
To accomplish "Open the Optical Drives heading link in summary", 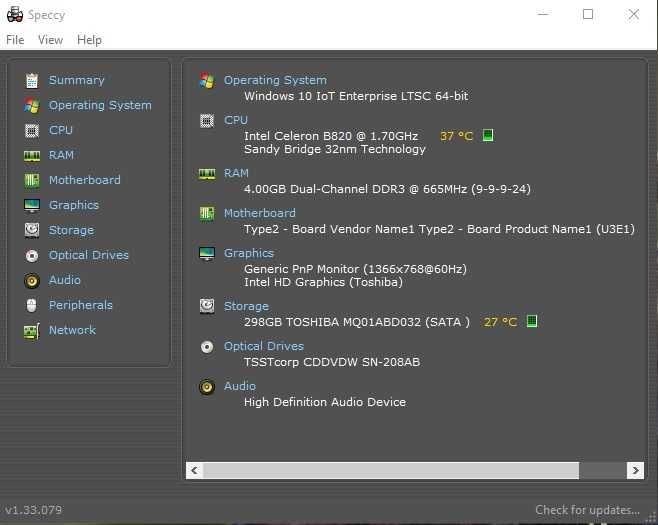I will tap(264, 346).
